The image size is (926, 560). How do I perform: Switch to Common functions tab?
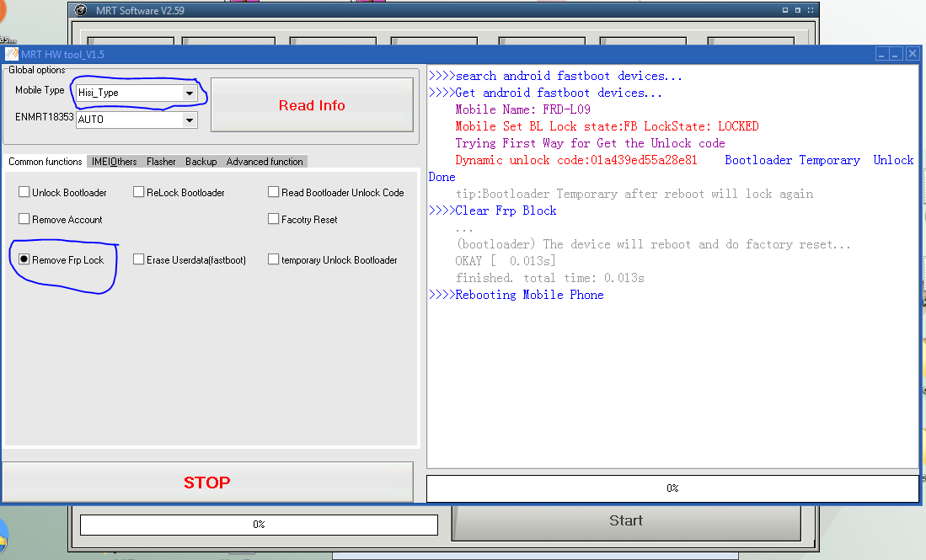(x=45, y=162)
